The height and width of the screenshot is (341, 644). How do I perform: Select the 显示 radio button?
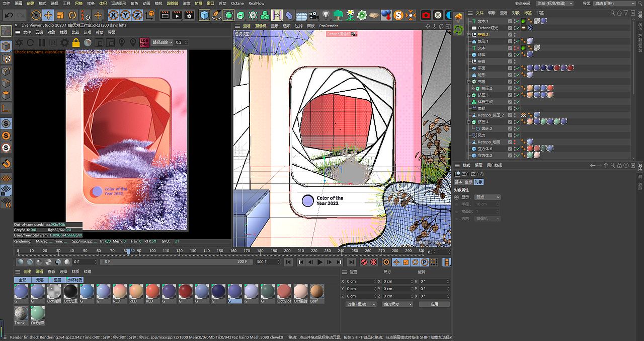coord(456,197)
